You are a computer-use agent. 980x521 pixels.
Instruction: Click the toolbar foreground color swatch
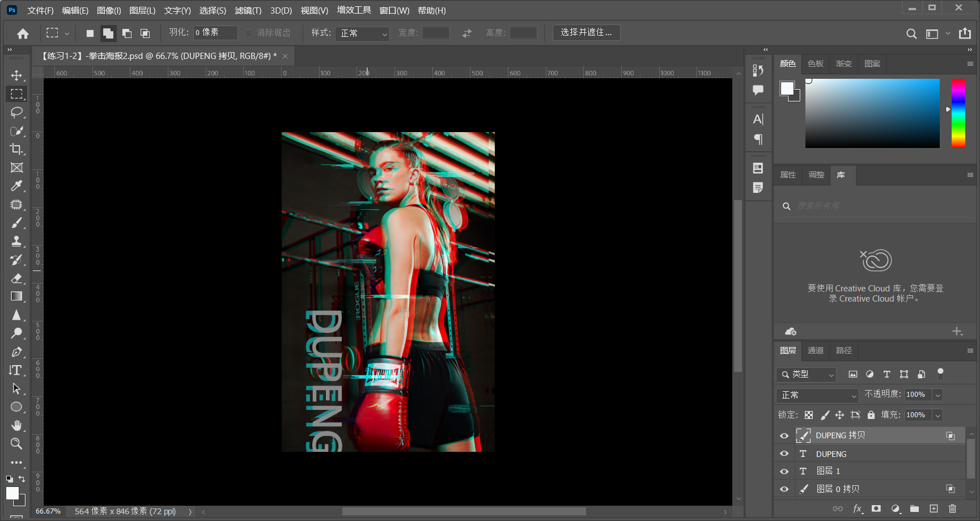[x=12, y=493]
